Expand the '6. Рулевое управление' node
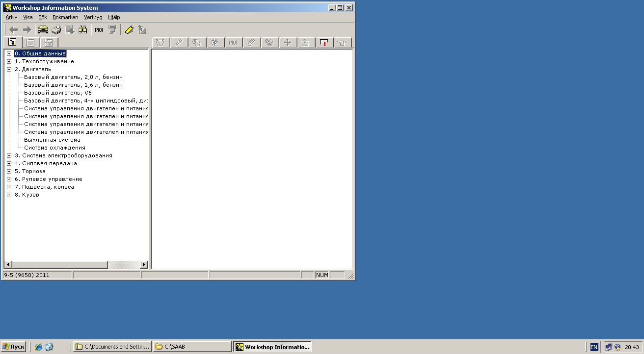The width and height of the screenshot is (644, 354). click(9, 179)
